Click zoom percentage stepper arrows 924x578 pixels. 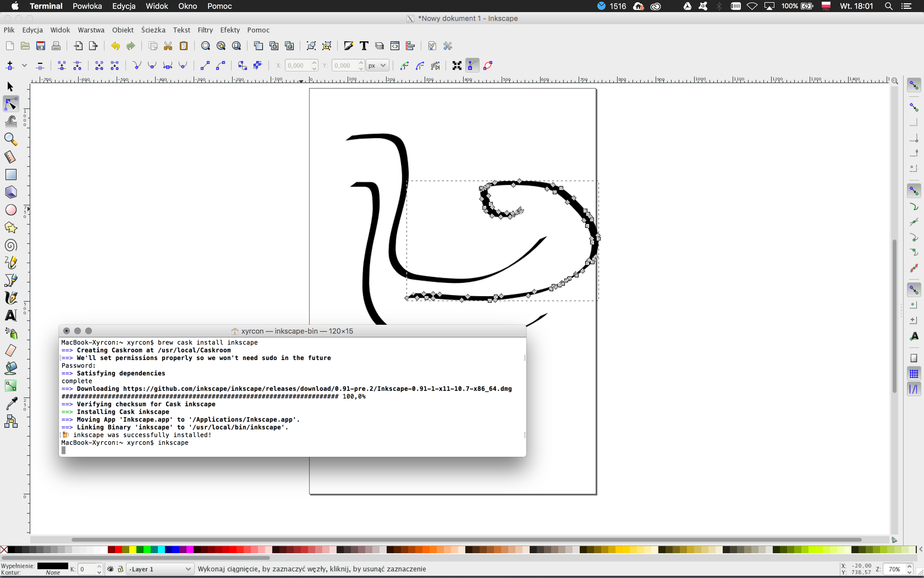tap(909, 569)
